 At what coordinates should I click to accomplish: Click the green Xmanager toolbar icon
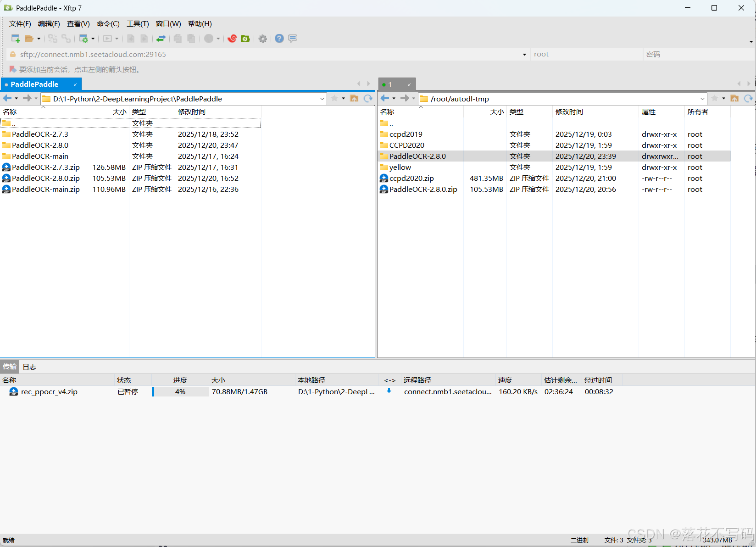[x=245, y=39]
